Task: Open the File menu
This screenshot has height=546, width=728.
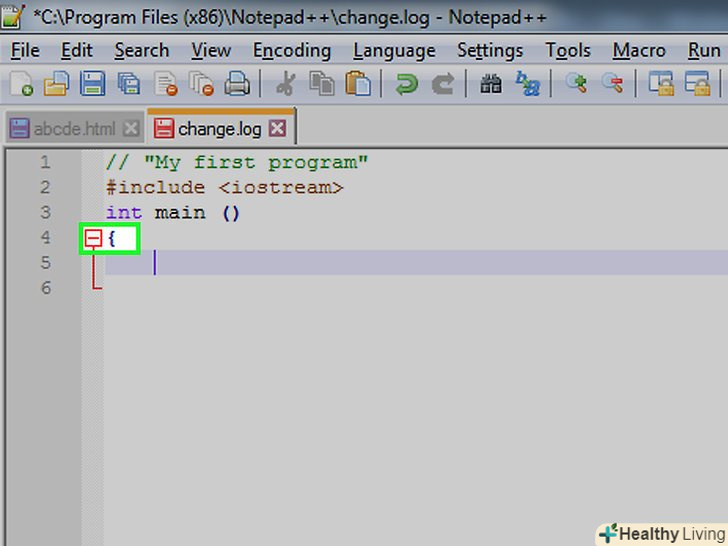Action: [x=25, y=50]
